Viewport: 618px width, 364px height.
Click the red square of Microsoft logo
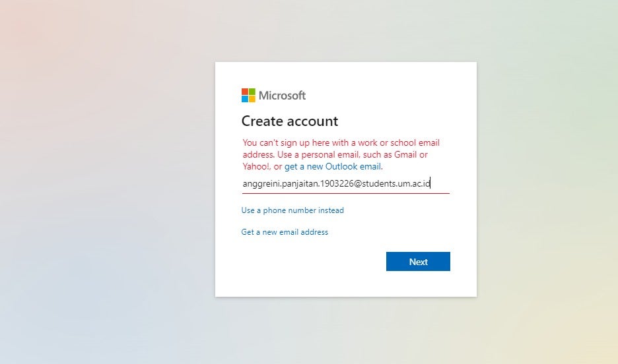coord(245,92)
